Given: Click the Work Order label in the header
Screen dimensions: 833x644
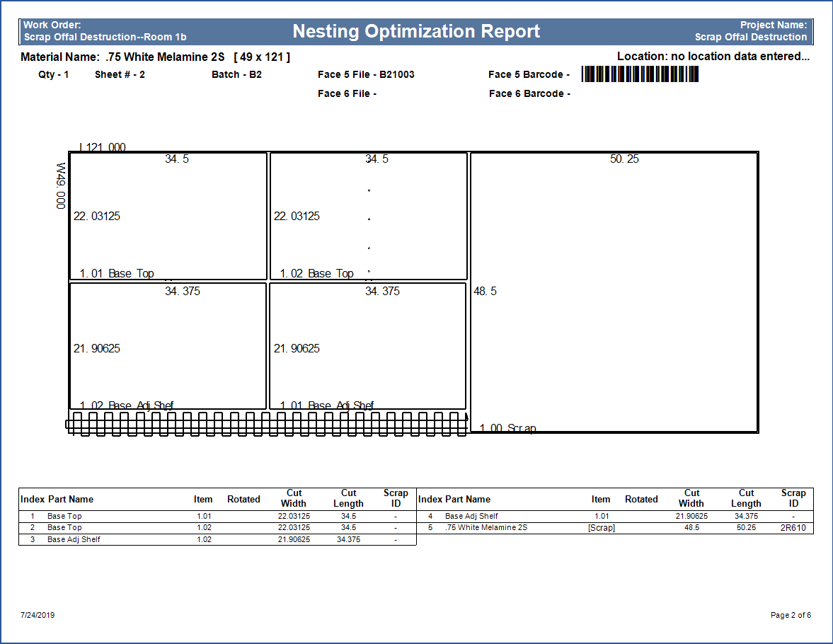Looking at the screenshot, I should click(x=52, y=25).
